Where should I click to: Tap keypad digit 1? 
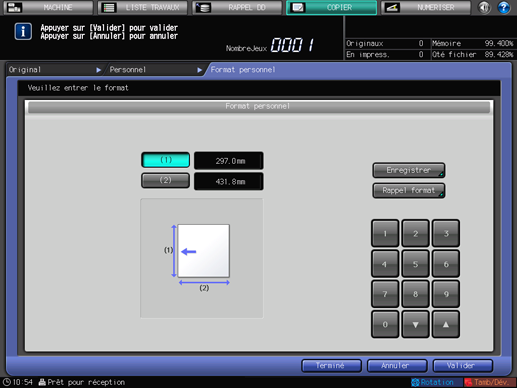(385, 233)
